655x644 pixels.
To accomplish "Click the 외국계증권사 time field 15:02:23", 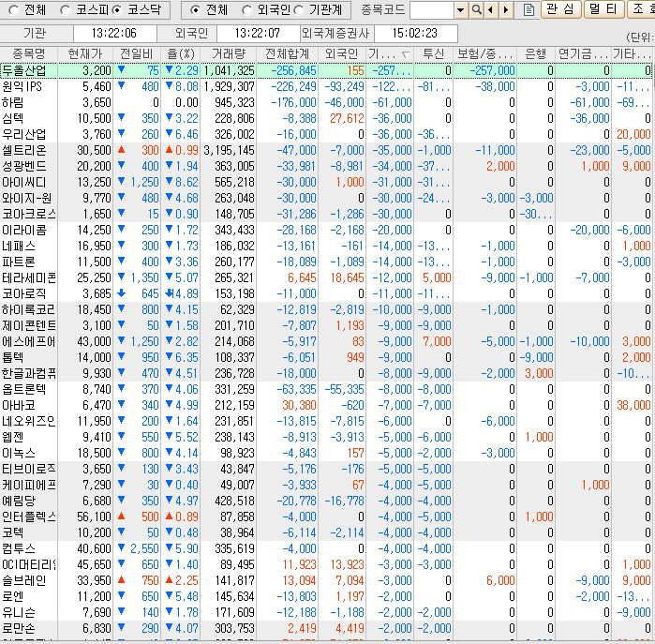I will click(x=415, y=33).
